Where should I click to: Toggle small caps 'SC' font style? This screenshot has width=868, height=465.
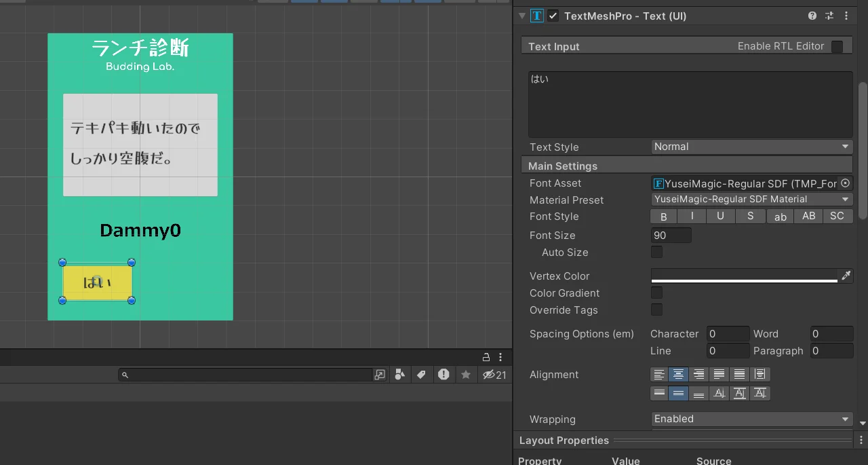click(837, 217)
